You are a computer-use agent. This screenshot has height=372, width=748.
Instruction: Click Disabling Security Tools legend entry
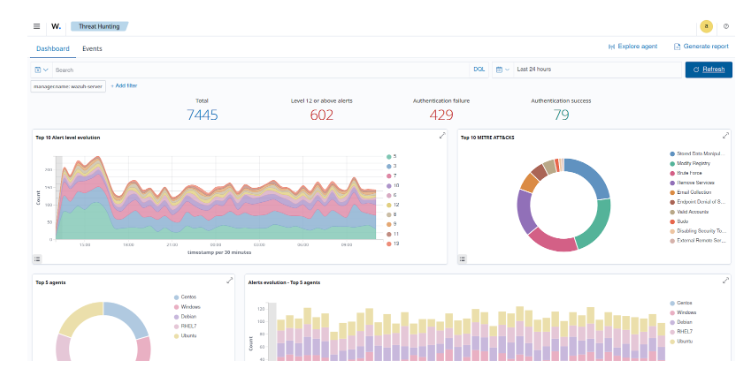pos(697,231)
